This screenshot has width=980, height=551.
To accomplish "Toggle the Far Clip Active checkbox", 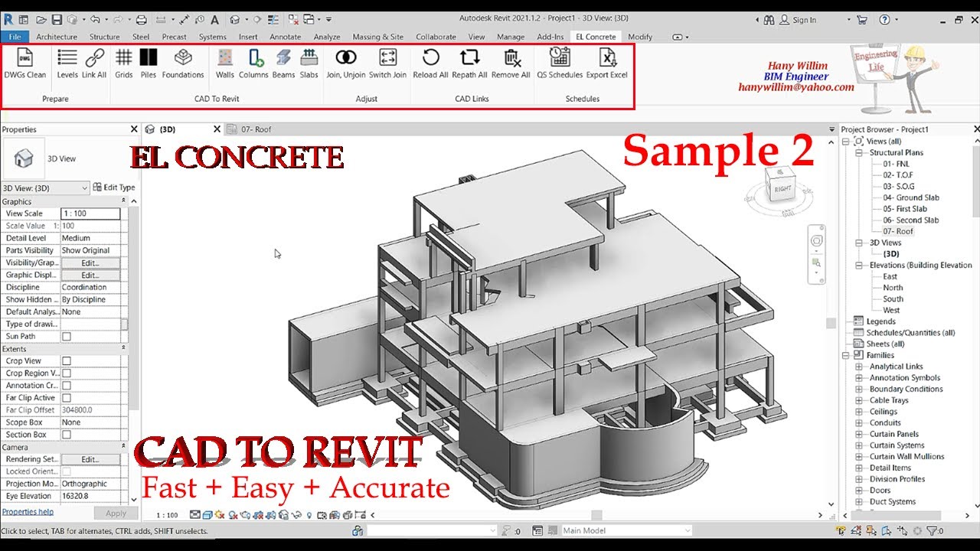I will tap(67, 398).
